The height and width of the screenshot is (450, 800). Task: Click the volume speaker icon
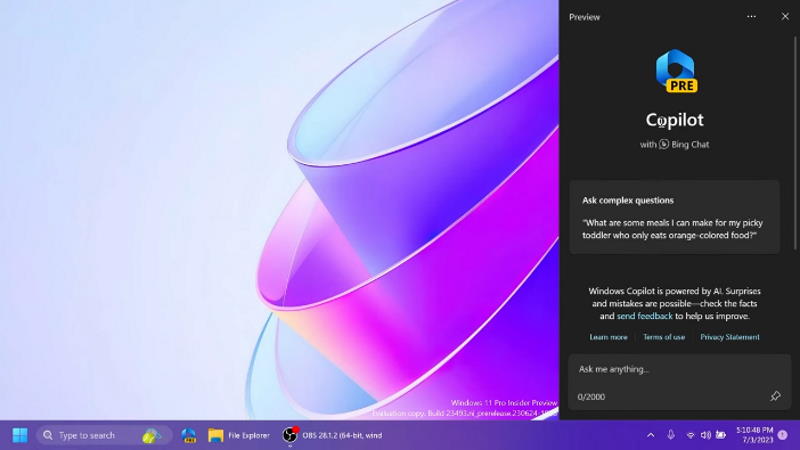[x=706, y=435]
